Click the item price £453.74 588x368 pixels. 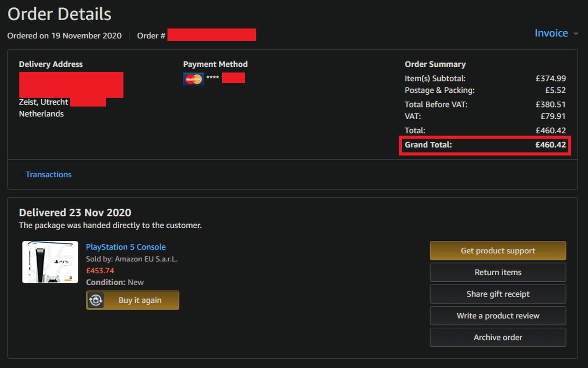point(100,271)
